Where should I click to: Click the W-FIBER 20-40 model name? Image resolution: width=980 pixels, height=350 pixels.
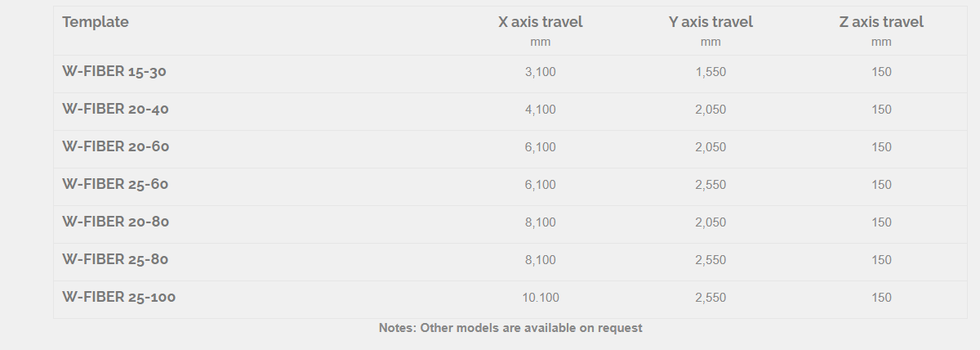click(116, 109)
